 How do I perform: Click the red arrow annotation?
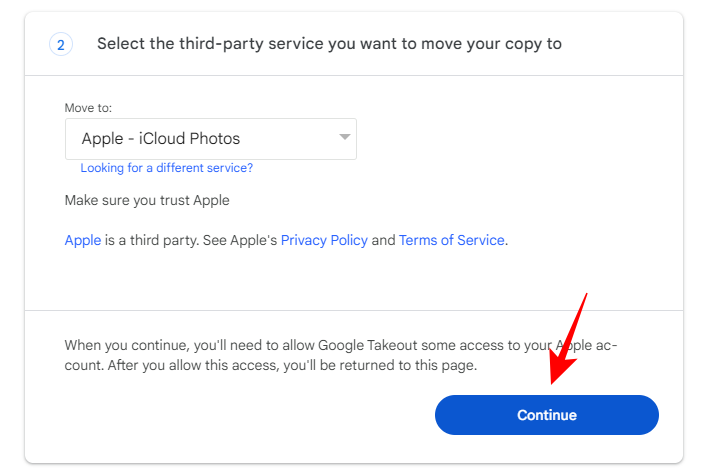tap(568, 340)
